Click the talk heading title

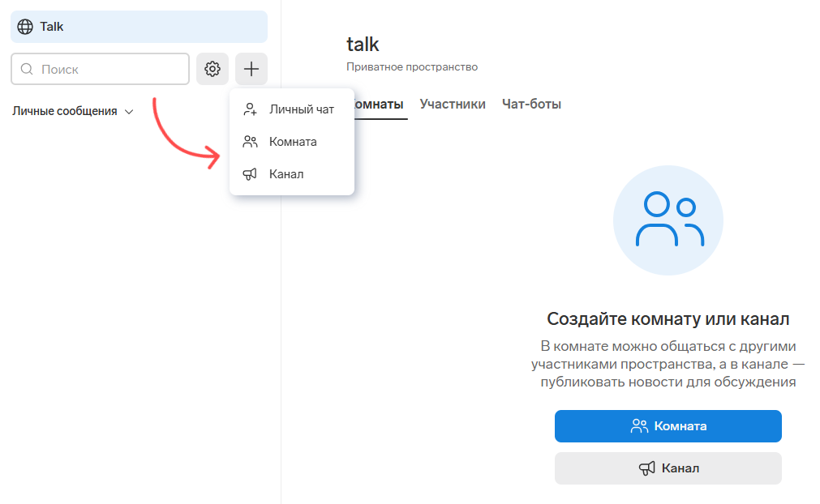tap(363, 44)
